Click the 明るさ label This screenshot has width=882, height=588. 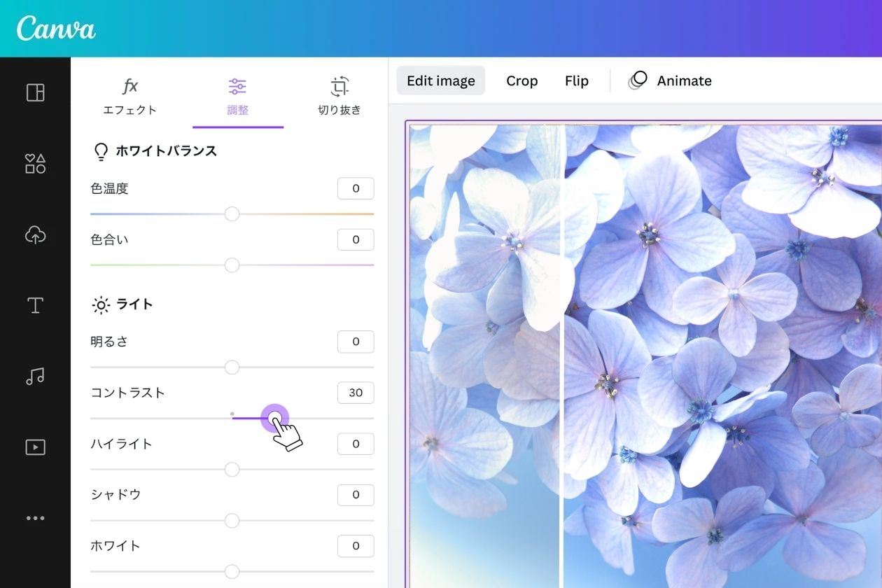tap(109, 342)
